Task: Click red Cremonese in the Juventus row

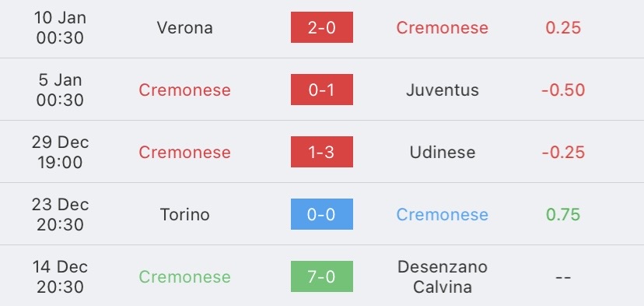Action: pyautogui.click(x=185, y=90)
